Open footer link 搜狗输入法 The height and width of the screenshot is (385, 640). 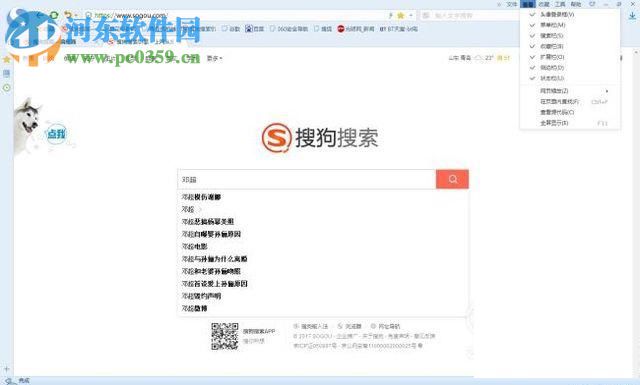[311, 326]
